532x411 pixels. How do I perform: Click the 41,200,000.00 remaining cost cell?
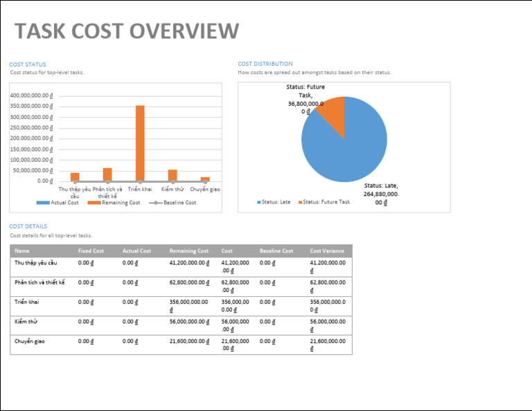pyautogui.click(x=189, y=263)
